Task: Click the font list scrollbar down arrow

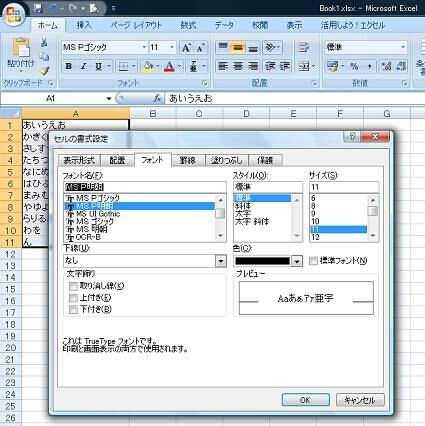Action: [x=220, y=236]
